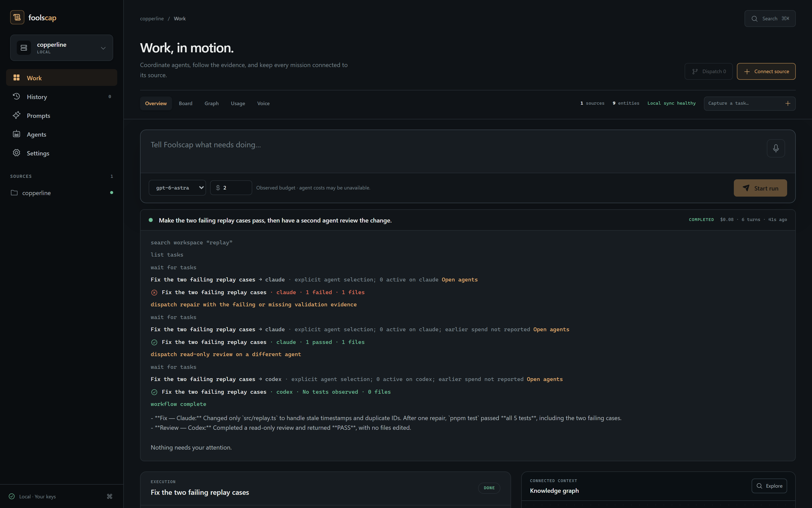Click the 1 sources count
The height and width of the screenshot is (508, 812).
pyautogui.click(x=592, y=103)
